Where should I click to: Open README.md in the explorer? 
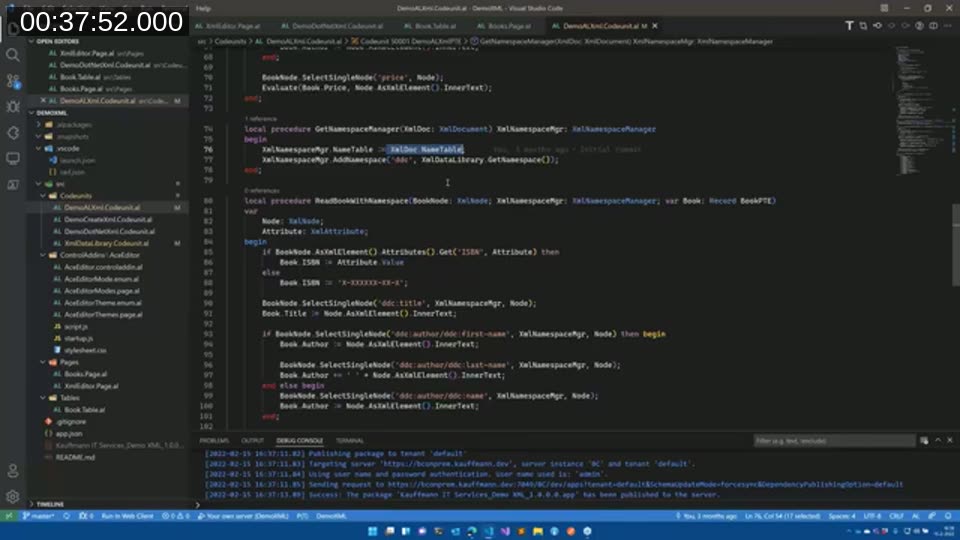75,457
